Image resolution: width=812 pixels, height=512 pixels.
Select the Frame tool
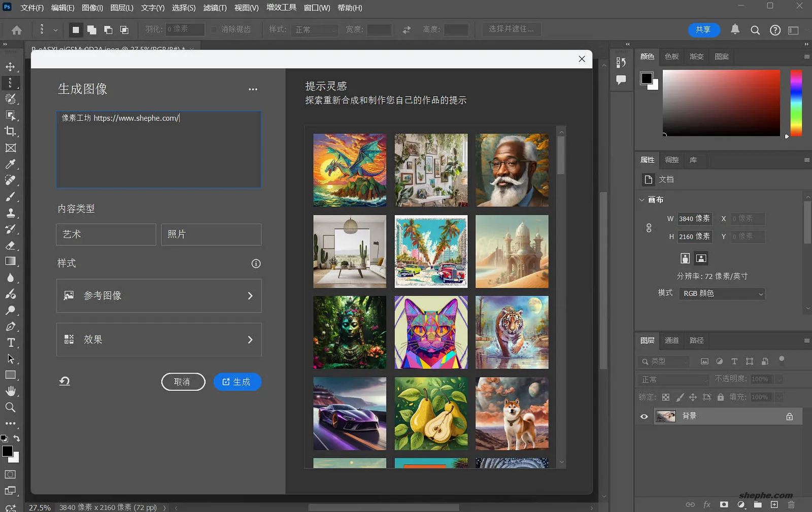[x=10, y=148]
